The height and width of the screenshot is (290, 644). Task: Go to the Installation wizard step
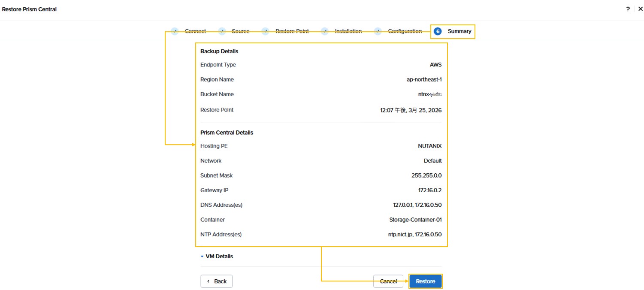point(348,31)
